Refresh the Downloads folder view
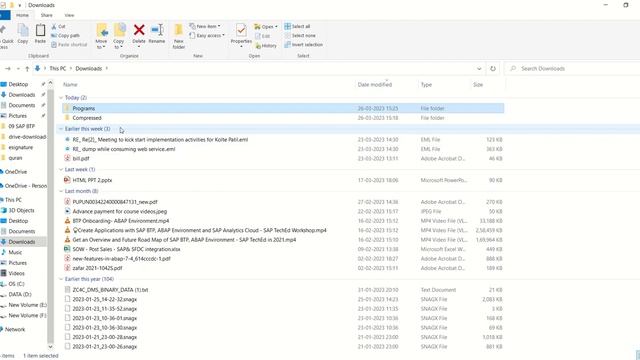The height and width of the screenshot is (360, 640). [493, 69]
